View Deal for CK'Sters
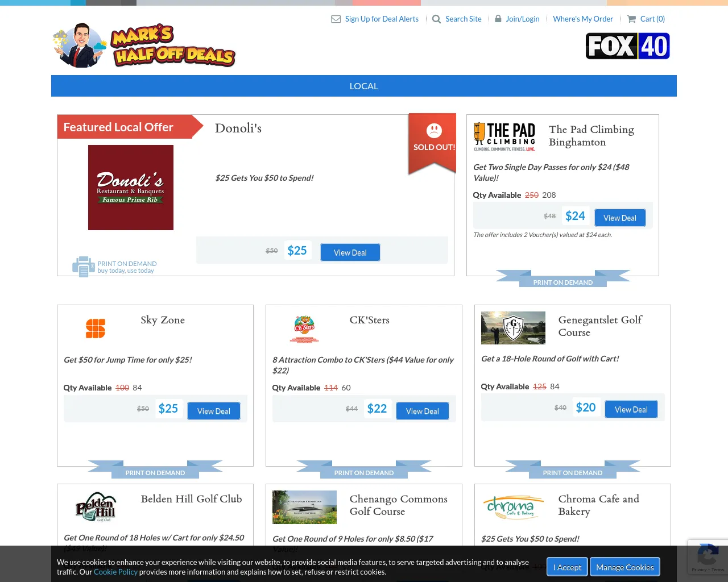 (x=423, y=411)
